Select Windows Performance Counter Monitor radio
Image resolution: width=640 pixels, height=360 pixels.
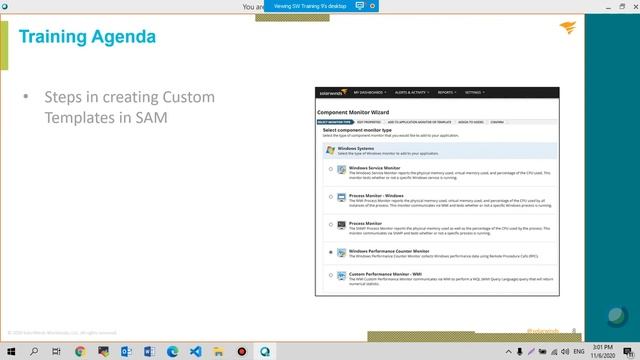click(x=331, y=252)
